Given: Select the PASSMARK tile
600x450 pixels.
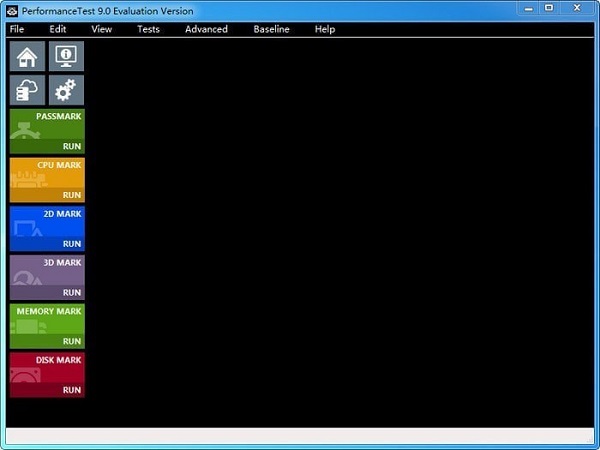Looking at the screenshot, I should click(x=47, y=125).
